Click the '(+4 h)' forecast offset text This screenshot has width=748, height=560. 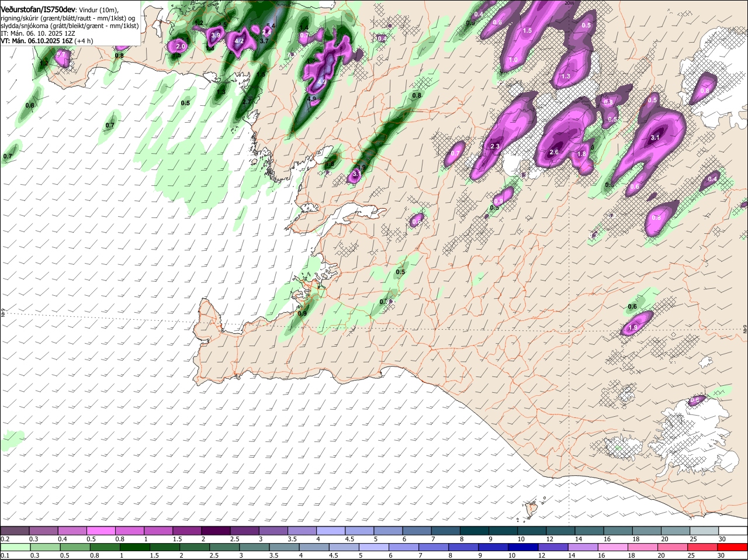(x=84, y=41)
